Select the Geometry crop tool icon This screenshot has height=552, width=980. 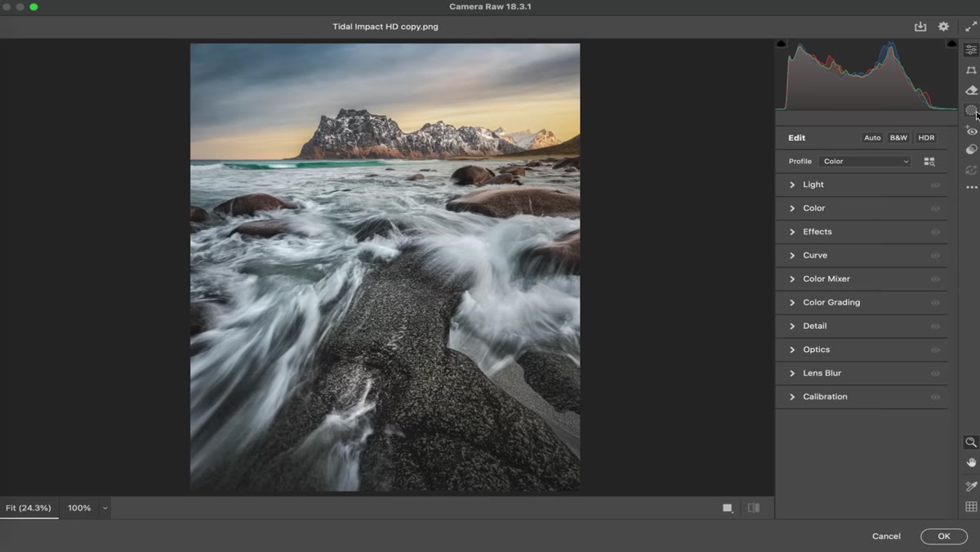tap(971, 70)
